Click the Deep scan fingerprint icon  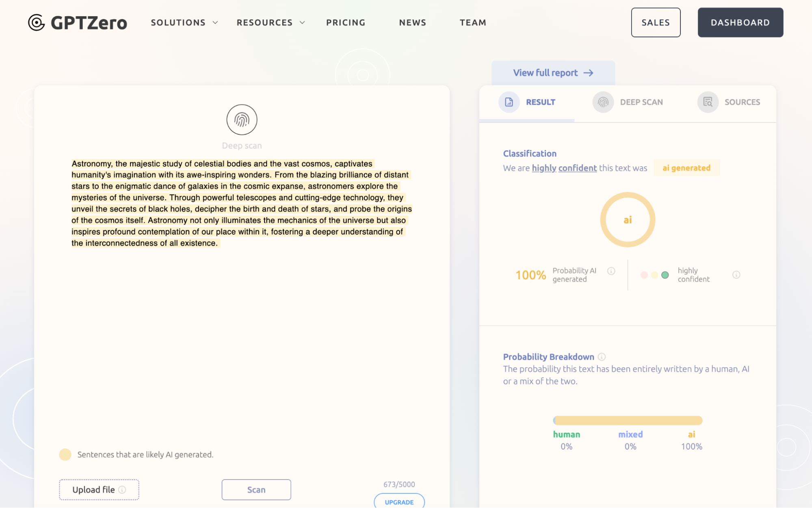pyautogui.click(x=242, y=120)
